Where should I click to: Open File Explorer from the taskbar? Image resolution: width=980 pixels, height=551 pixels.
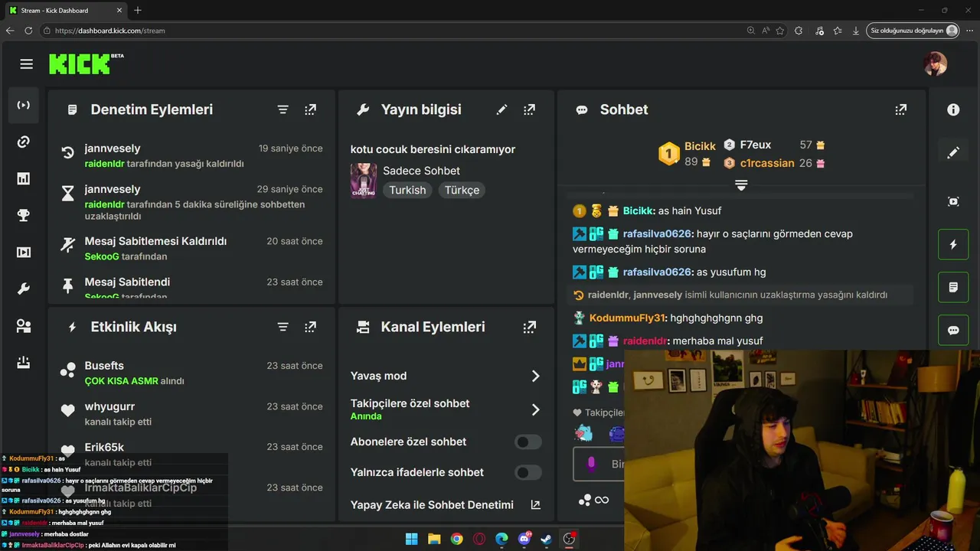[x=434, y=539]
